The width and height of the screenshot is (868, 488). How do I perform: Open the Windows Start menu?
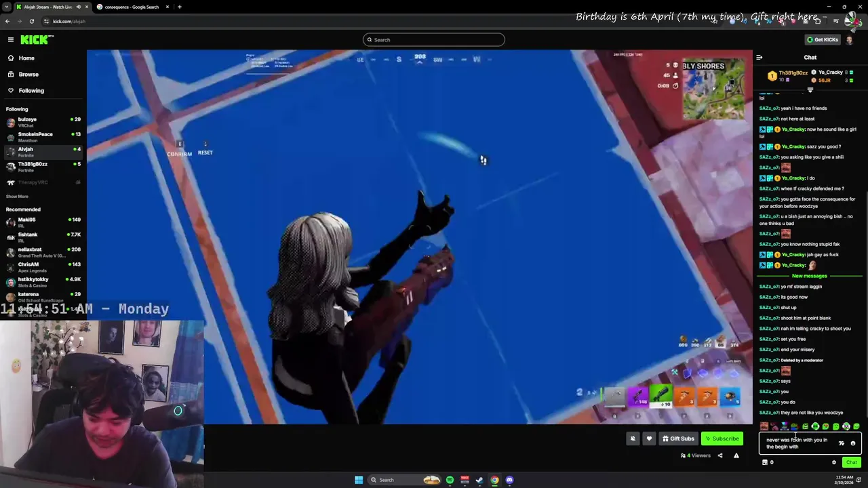(x=359, y=480)
